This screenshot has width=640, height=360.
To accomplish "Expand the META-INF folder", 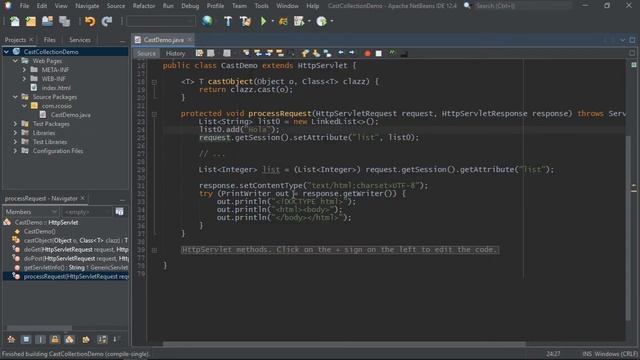I will [24, 70].
